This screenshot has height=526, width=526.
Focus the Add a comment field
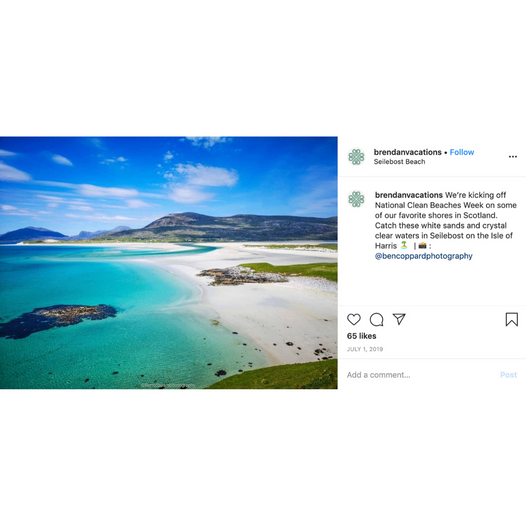click(421, 375)
